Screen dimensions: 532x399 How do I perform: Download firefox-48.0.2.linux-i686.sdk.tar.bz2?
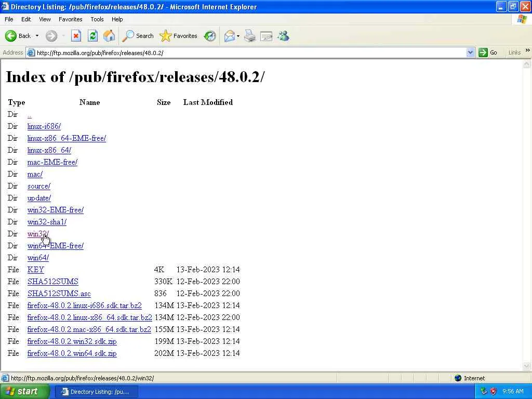(85, 305)
